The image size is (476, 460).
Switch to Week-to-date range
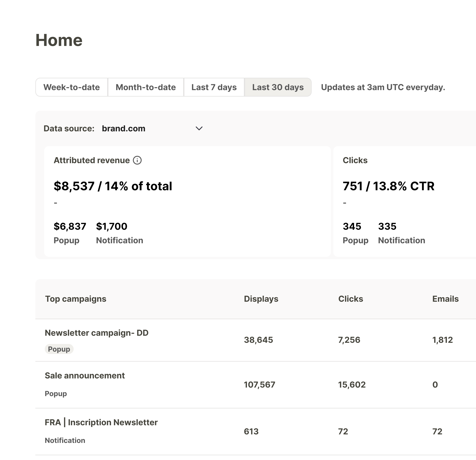[x=72, y=87]
